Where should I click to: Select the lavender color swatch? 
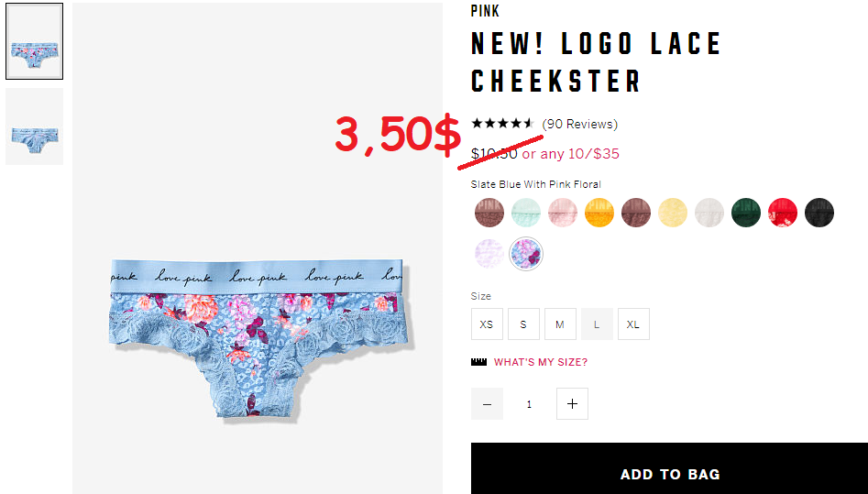pos(489,254)
